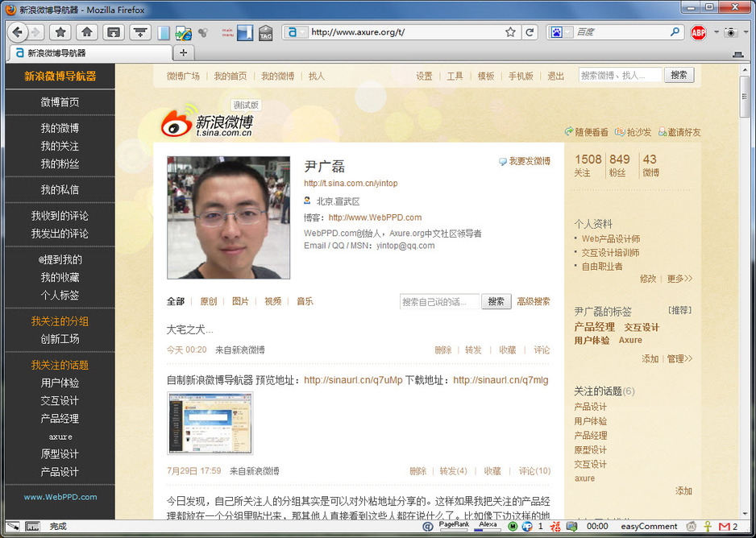Click the back navigation arrow

click(16, 32)
